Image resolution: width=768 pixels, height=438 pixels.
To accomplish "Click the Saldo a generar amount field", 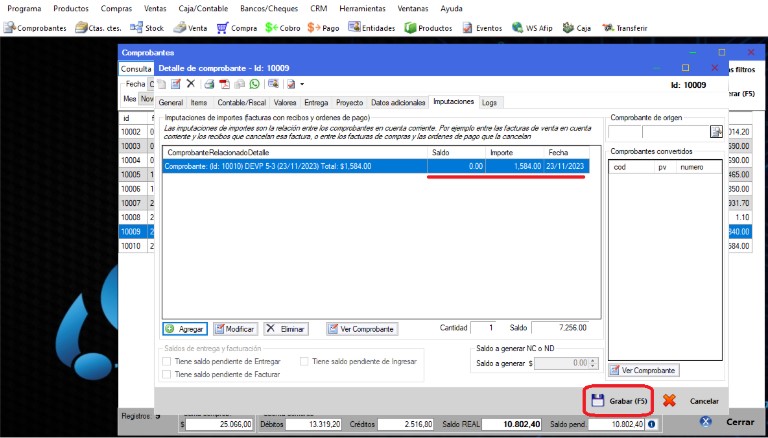I will 562,364.
